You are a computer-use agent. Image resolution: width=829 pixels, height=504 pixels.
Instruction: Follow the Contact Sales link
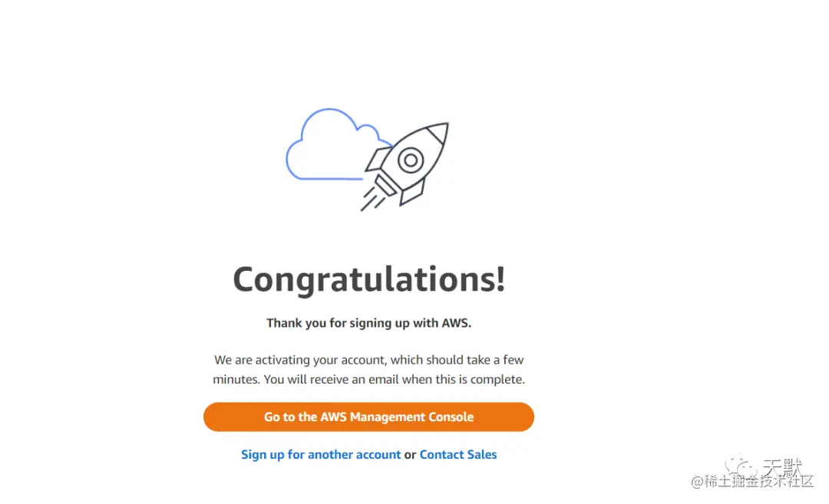point(457,455)
